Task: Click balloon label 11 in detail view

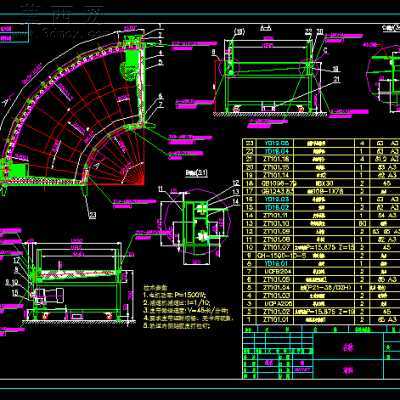Action: click(161, 189)
